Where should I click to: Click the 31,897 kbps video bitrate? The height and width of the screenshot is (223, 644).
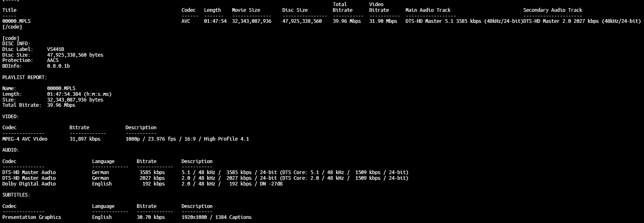pyautogui.click(x=85, y=139)
